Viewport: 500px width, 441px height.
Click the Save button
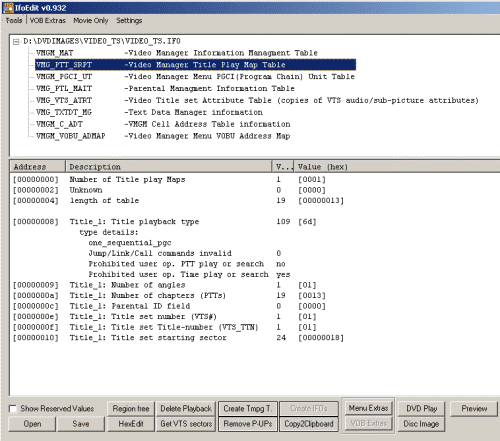click(x=81, y=424)
